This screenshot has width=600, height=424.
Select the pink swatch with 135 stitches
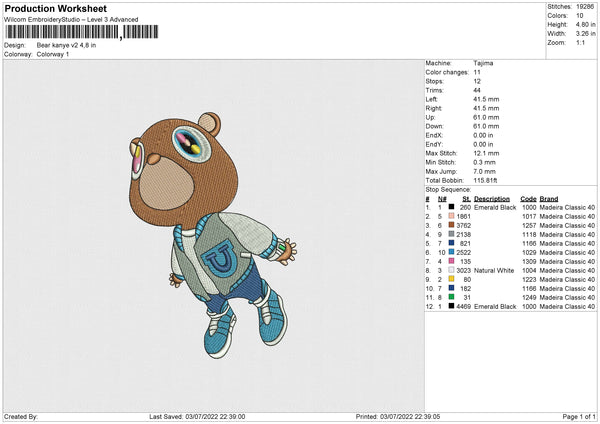click(452, 261)
